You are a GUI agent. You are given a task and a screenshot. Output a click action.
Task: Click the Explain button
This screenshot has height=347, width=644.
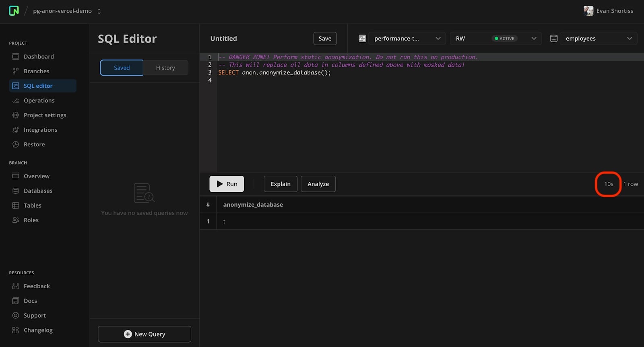click(280, 184)
